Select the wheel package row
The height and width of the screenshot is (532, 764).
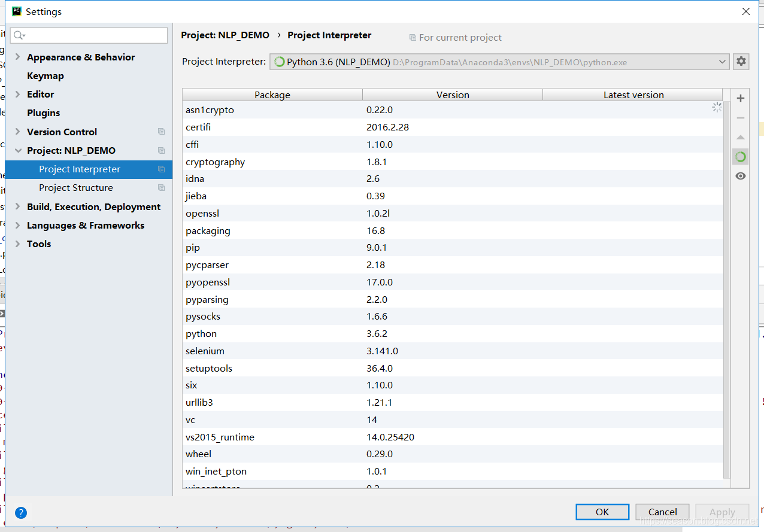click(453, 454)
